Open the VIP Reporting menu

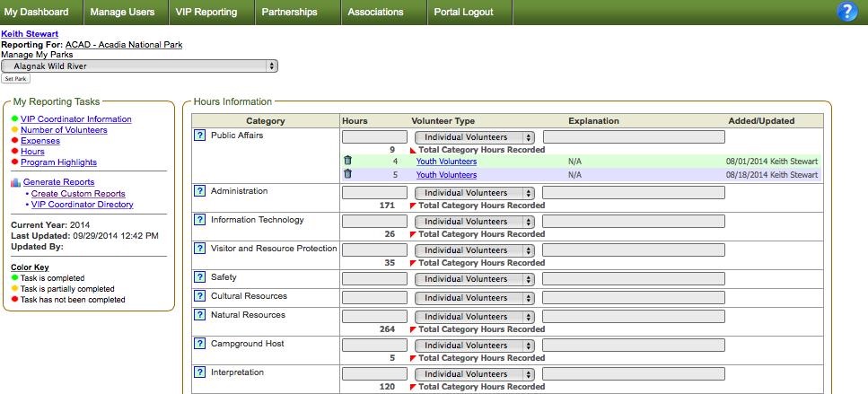pyautogui.click(x=206, y=13)
